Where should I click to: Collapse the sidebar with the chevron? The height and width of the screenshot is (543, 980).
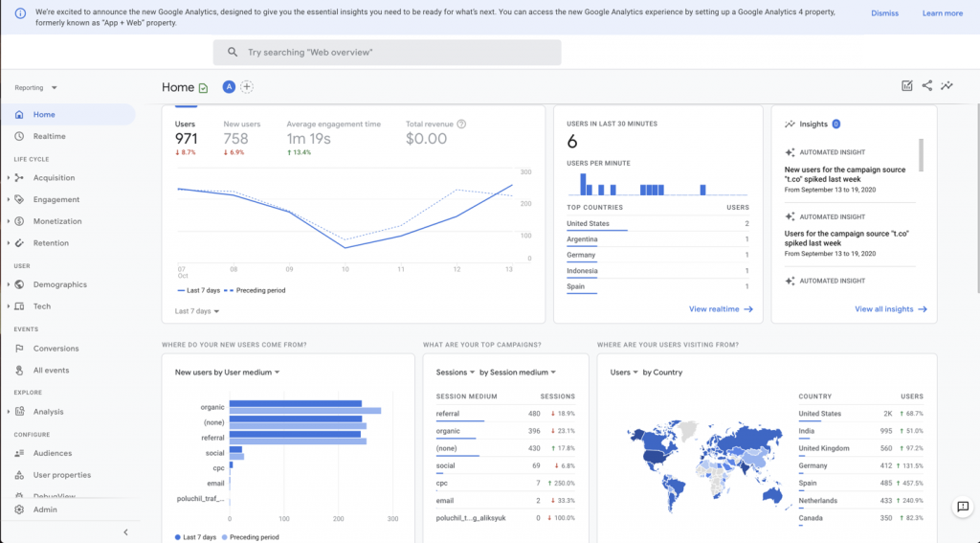[x=125, y=532]
